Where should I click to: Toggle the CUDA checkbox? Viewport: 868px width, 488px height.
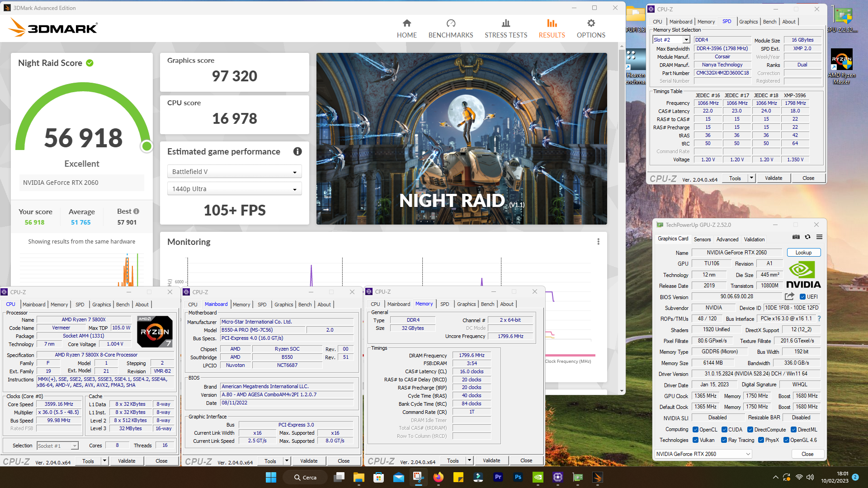point(724,430)
